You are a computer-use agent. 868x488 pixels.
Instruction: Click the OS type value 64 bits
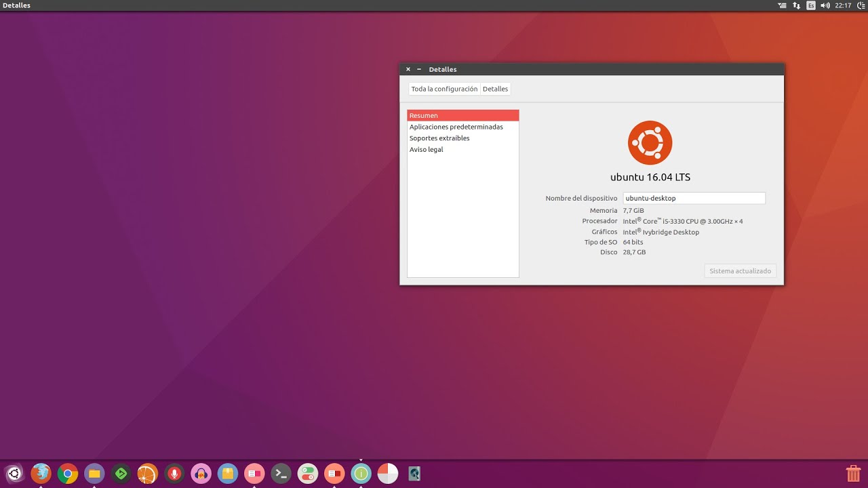pyautogui.click(x=633, y=242)
